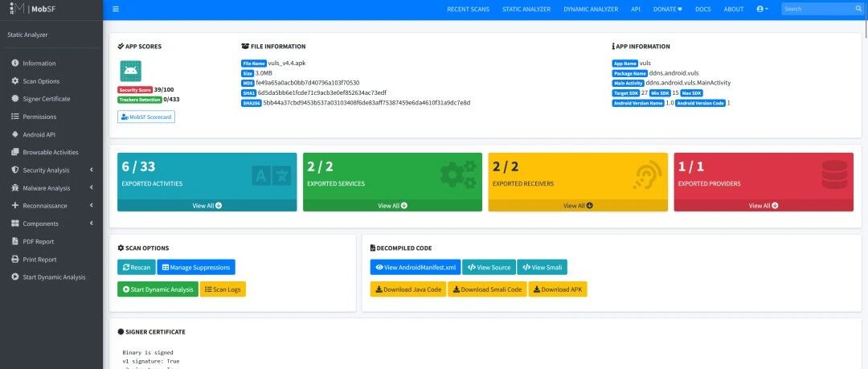Open Dynamic Analyzer in top navigation
868x369 pixels.
[591, 10]
